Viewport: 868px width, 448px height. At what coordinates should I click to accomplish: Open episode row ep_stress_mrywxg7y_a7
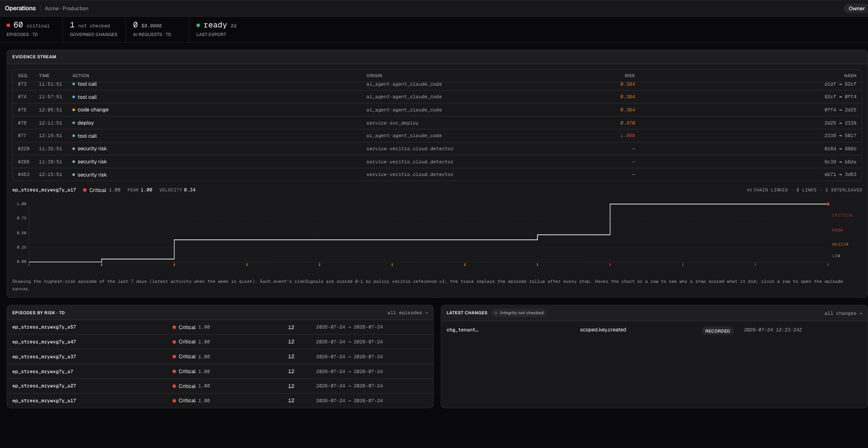point(220,371)
